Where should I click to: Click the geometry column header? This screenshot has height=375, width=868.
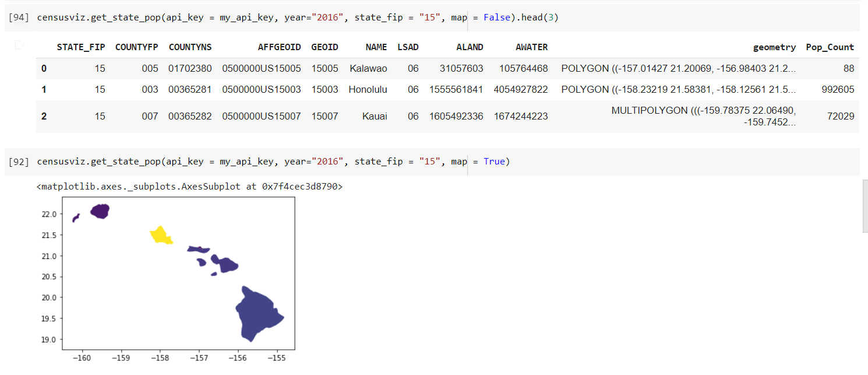pyautogui.click(x=774, y=47)
